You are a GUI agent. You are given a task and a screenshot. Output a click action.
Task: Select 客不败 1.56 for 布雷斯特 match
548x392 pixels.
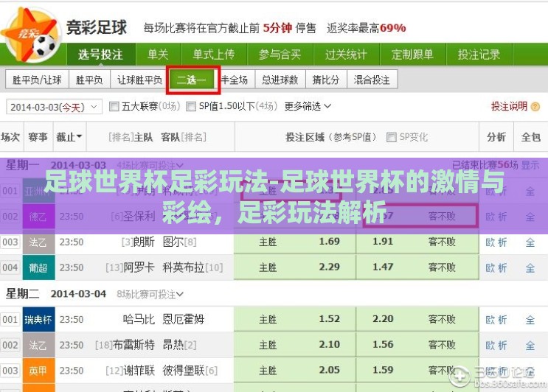(x=417, y=345)
